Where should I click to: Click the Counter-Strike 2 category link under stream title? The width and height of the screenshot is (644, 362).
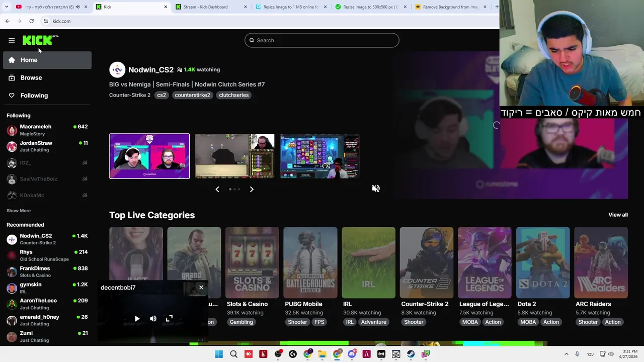pyautogui.click(x=130, y=95)
